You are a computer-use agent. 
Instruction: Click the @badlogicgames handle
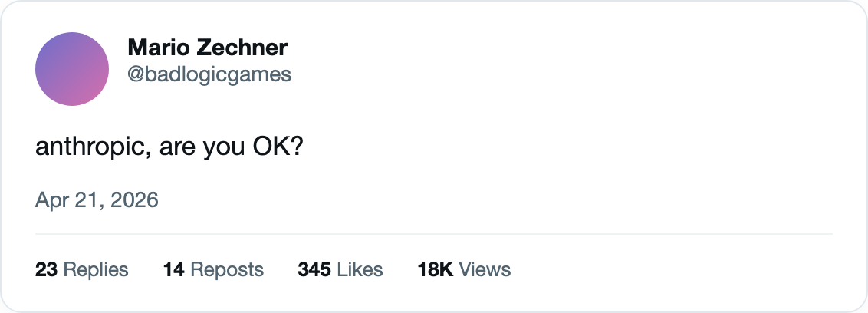point(209,74)
